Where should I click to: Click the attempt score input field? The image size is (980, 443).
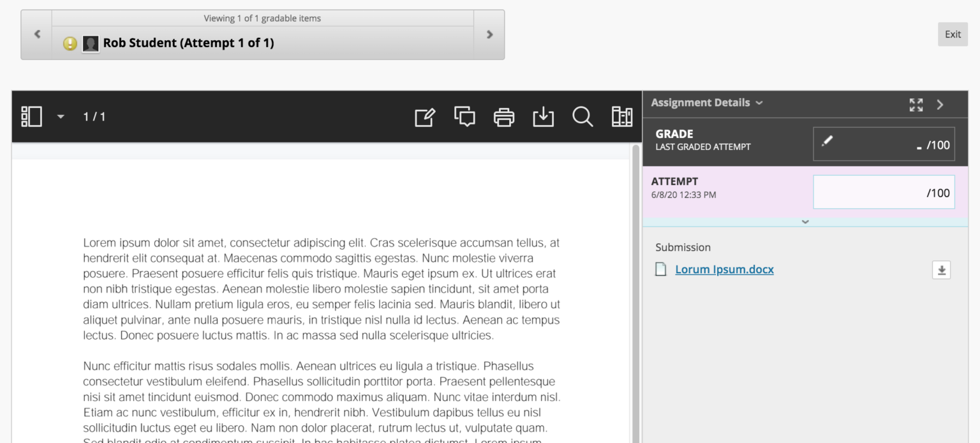click(x=884, y=191)
